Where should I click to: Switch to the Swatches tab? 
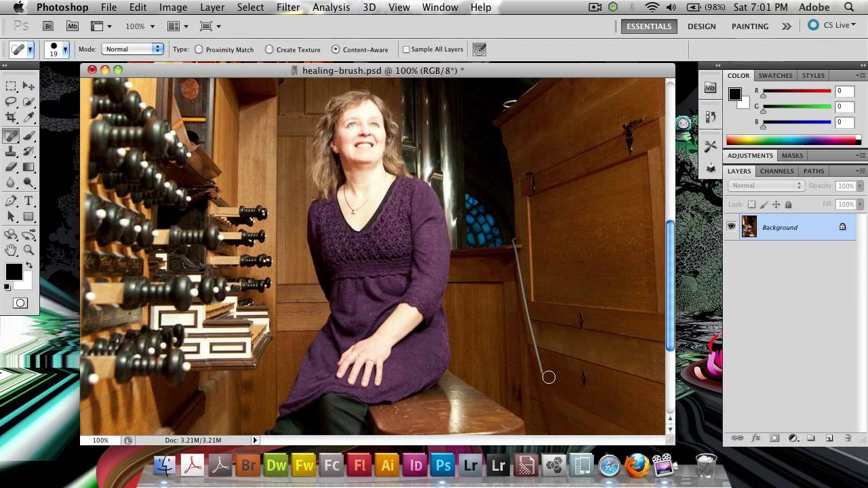[775, 75]
